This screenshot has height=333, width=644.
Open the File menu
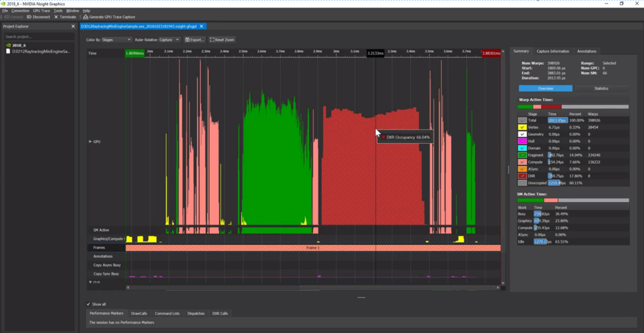point(5,11)
